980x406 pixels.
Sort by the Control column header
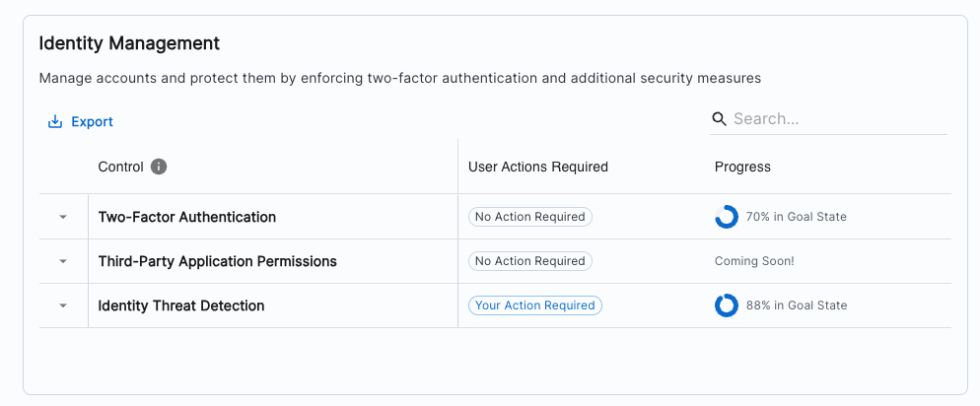(120, 167)
